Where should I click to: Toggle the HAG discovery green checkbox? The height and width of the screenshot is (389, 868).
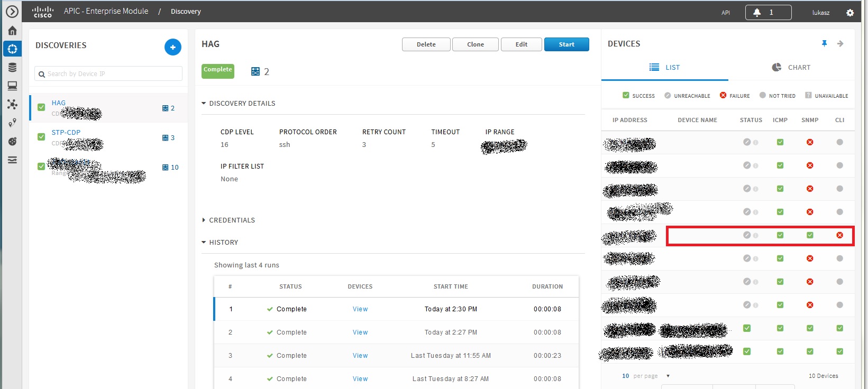tap(41, 107)
